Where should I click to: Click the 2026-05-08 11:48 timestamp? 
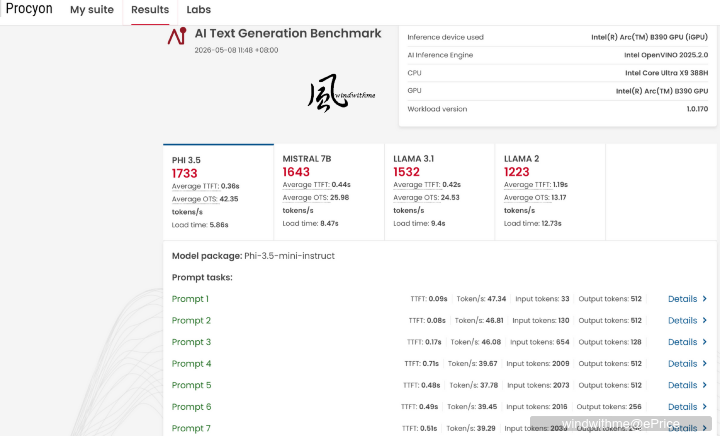236,50
